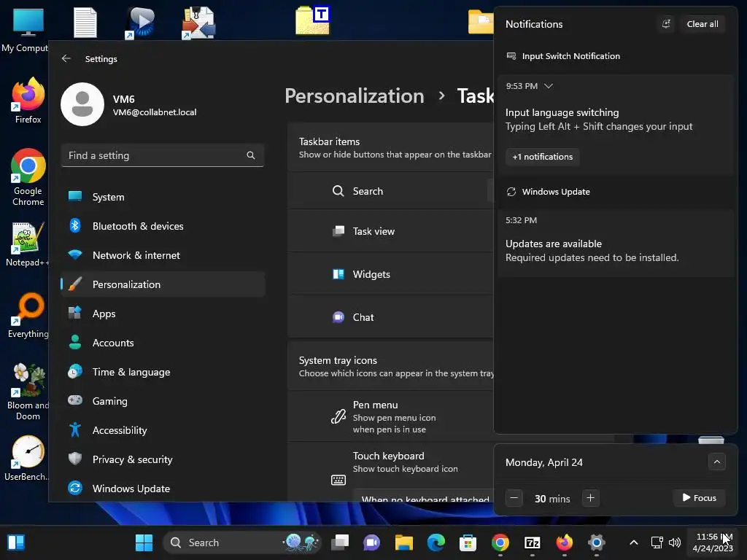Click the Find a setting search box
The image size is (747, 560).
click(163, 155)
